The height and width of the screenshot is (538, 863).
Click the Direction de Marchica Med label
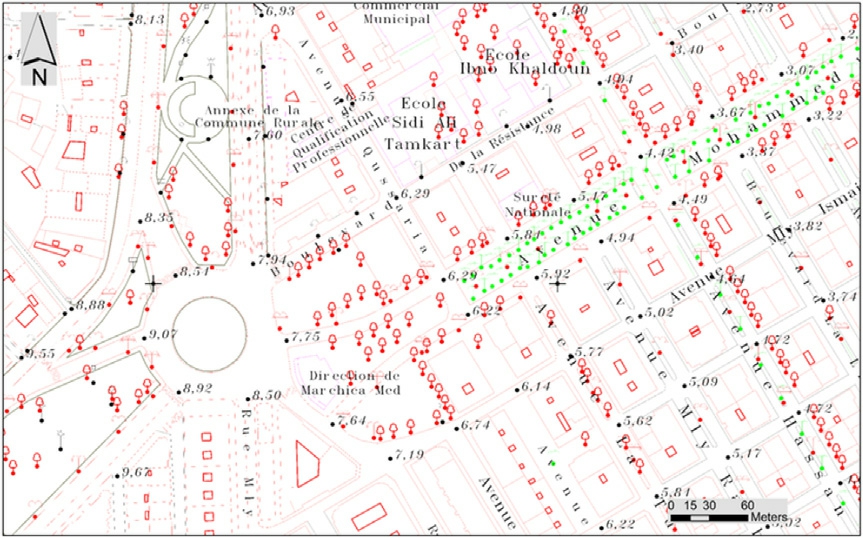(x=350, y=383)
